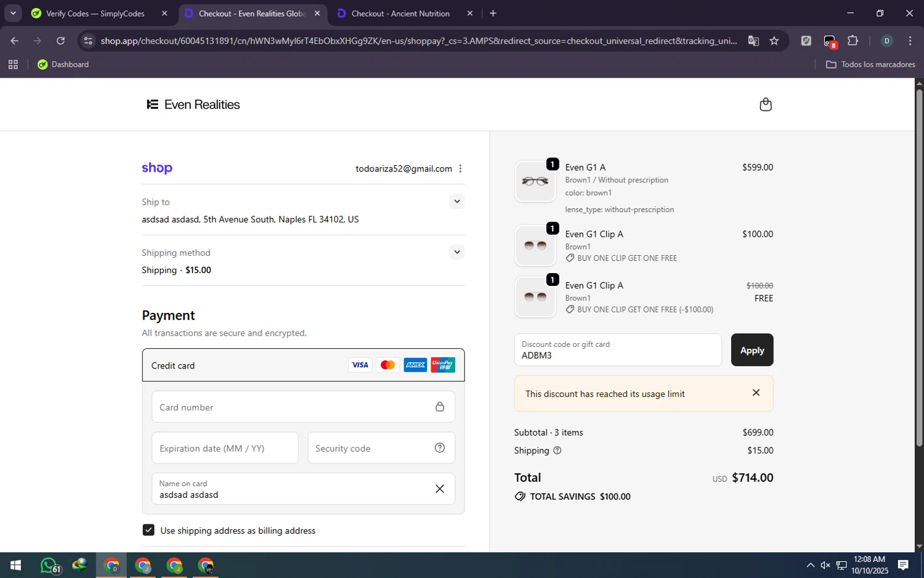The width and height of the screenshot is (924, 578).
Task: Click the muted volume tray icon
Action: coord(825,565)
